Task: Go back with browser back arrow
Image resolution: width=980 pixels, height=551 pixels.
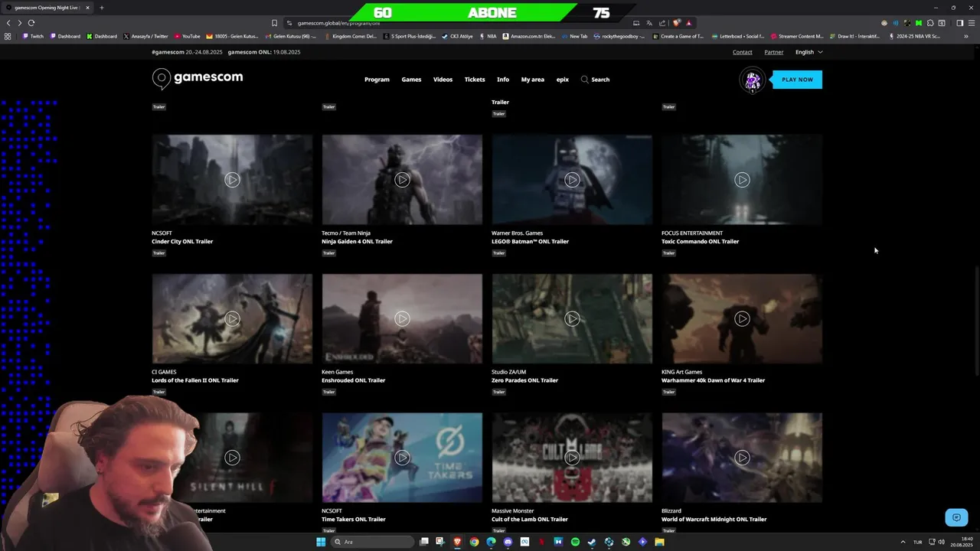Action: click(8, 23)
